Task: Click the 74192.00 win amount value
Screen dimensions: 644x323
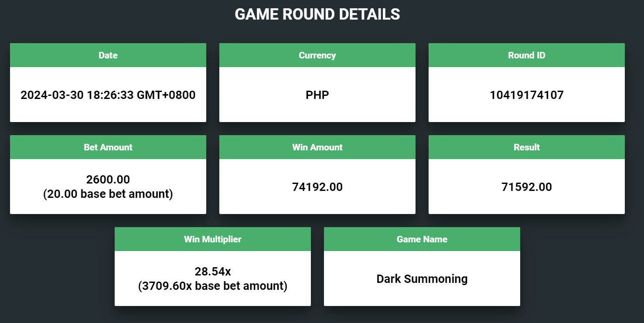Action: pyautogui.click(x=317, y=187)
